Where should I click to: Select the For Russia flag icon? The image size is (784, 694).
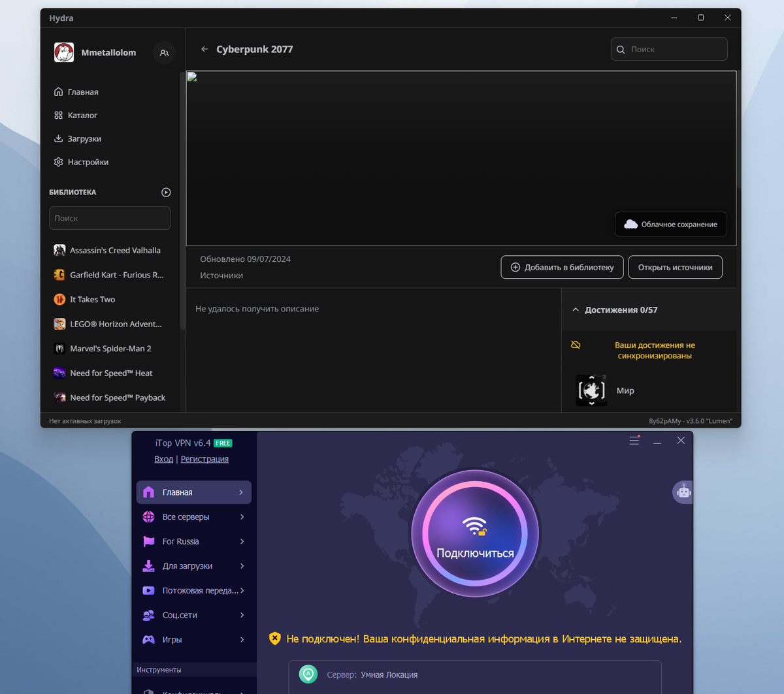149,541
